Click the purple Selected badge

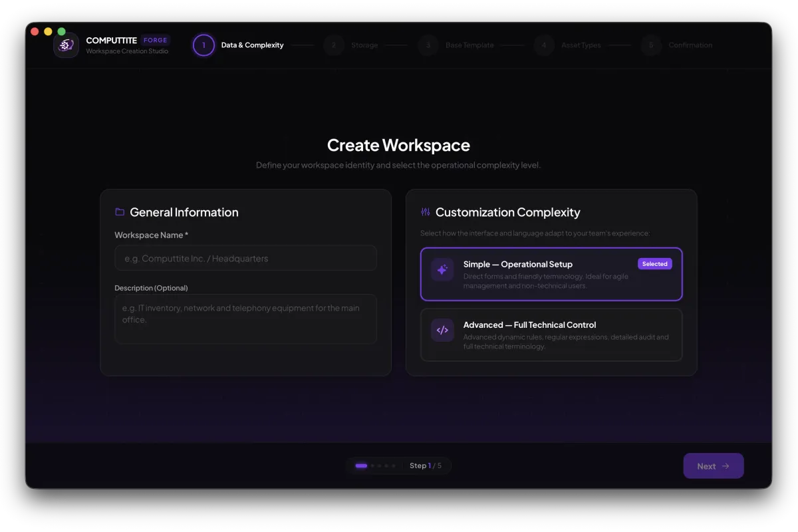point(655,264)
